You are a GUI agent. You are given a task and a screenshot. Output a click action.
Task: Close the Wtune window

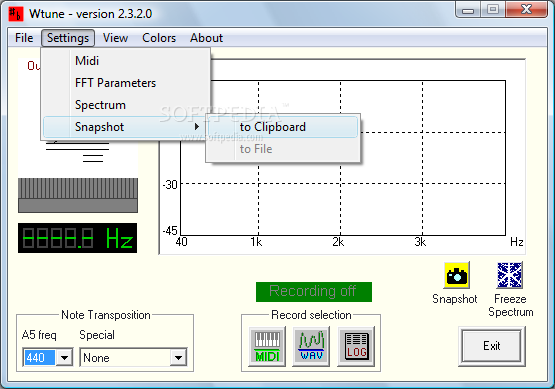527,10
